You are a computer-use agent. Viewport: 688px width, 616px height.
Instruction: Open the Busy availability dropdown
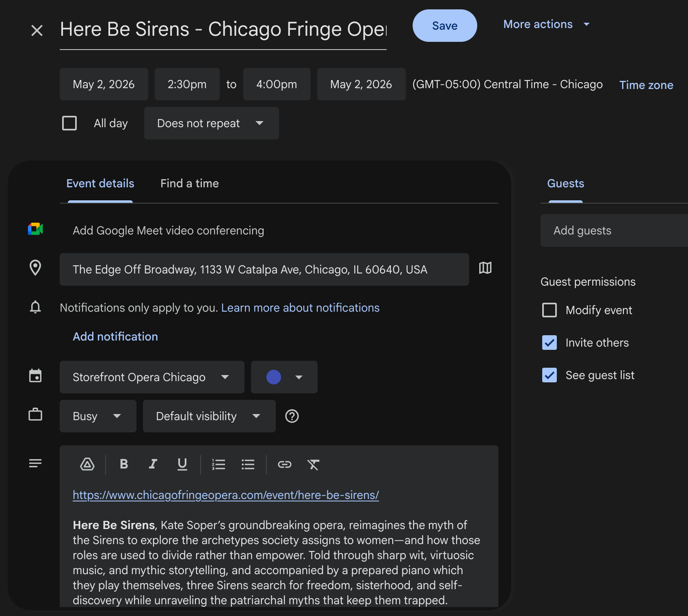98,416
